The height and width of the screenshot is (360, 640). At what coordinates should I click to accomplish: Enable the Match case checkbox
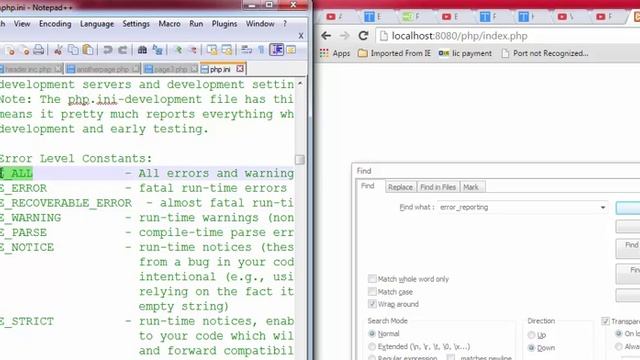[372, 291]
